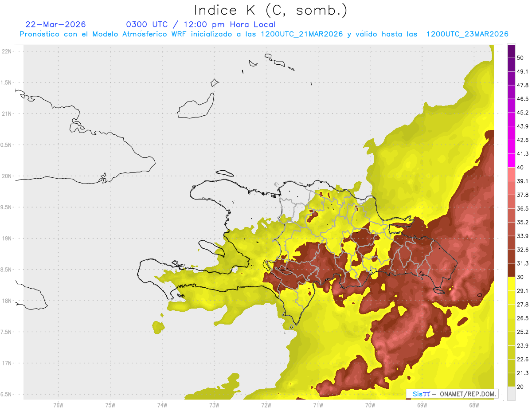Image resolution: width=532 pixels, height=411 pixels.
Task: Click the 1200UTC_21MAR2026 initialization time
Action: pos(302,34)
